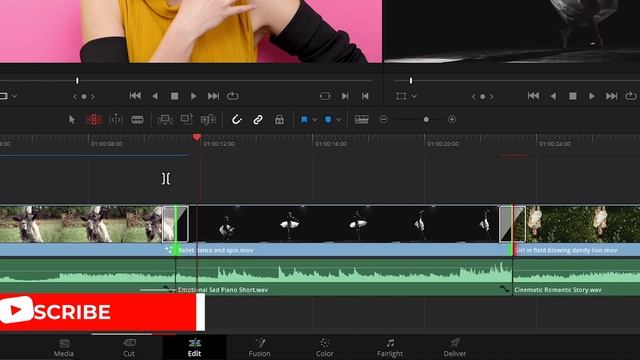Activate the Trim Edit Mode tool
Screen dimensions: 640x360
point(94,120)
